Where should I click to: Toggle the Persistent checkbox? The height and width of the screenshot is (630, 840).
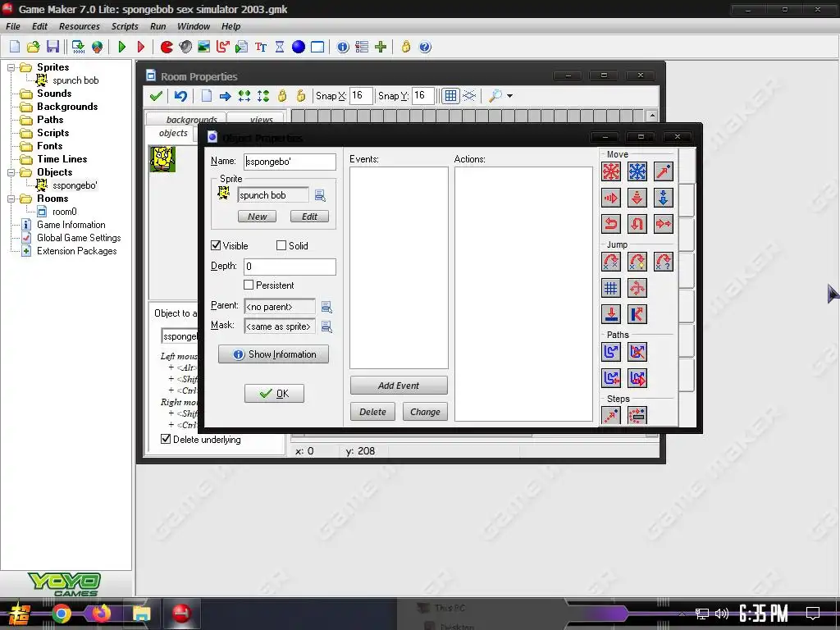coord(249,285)
